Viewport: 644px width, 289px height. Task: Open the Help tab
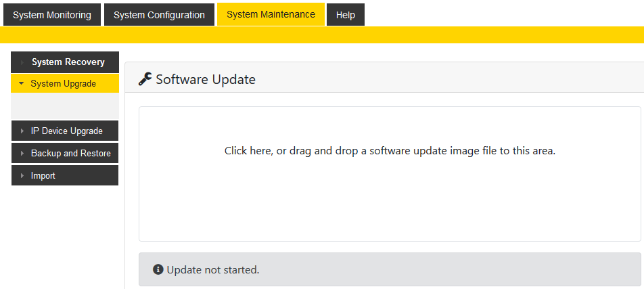point(346,15)
